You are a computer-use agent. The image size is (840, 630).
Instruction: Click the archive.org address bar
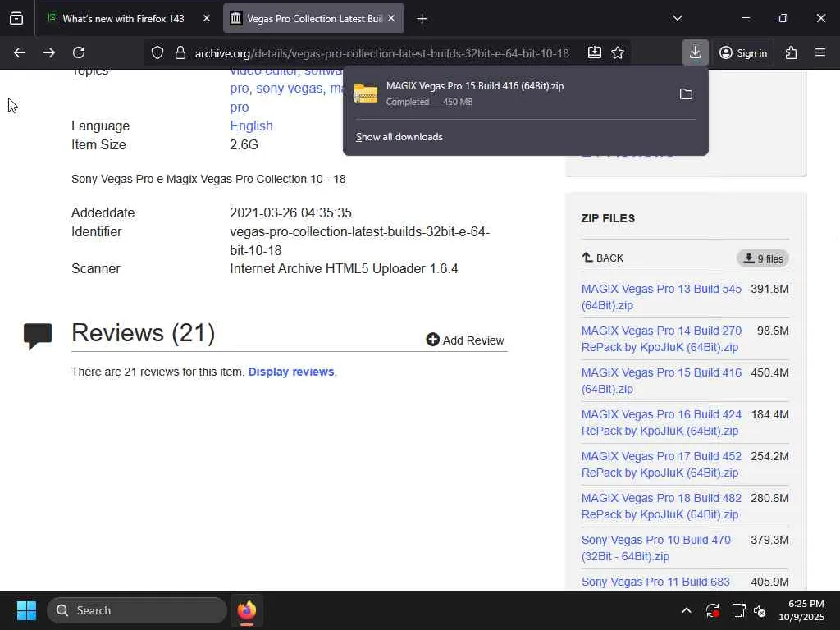381,53
